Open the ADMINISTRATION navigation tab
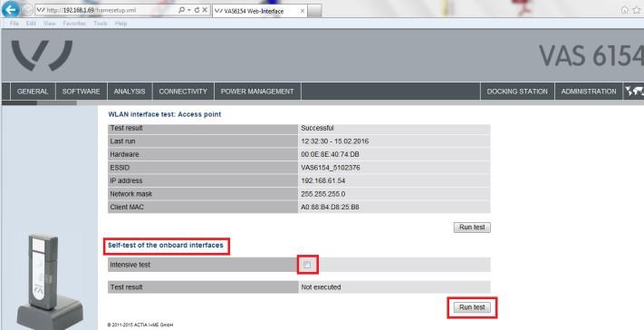Image resolution: width=644 pixels, height=330 pixels. coord(589,92)
